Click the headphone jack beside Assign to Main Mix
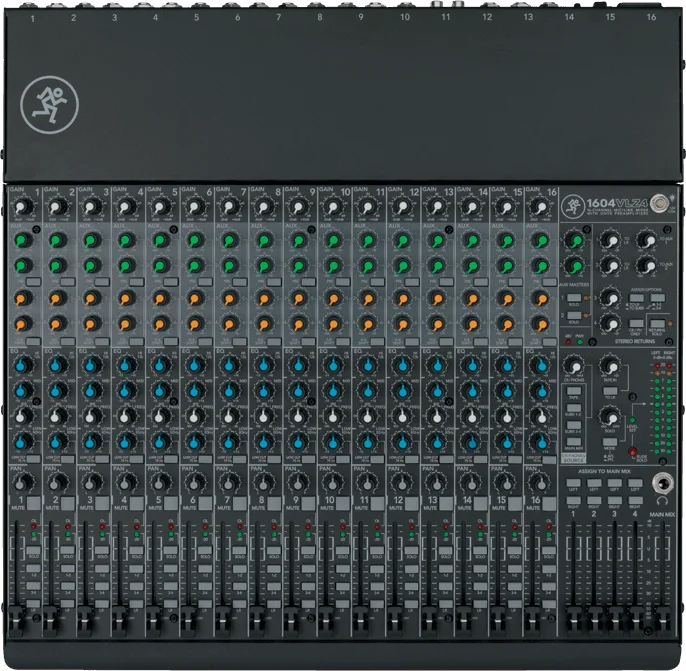This screenshot has width=686, height=671. (x=662, y=484)
